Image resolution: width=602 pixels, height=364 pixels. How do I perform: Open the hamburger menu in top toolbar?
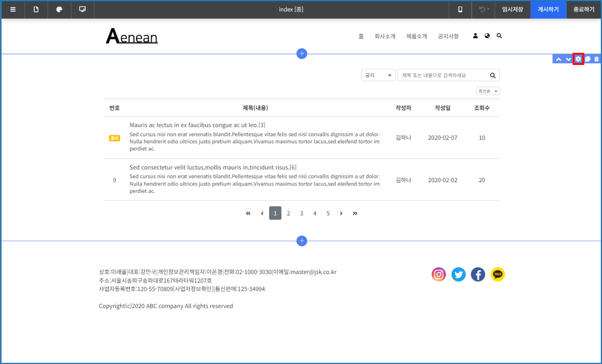[x=13, y=9]
